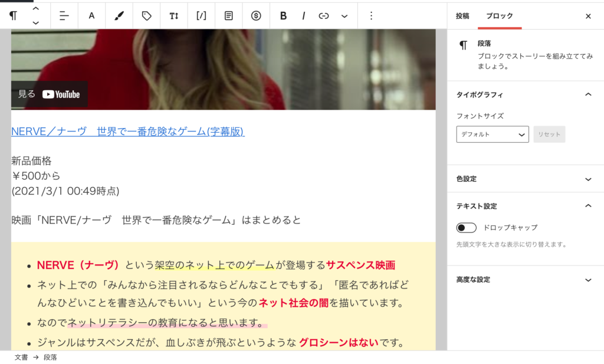
Task: Click the paragraph block type icon
Action: [13, 16]
